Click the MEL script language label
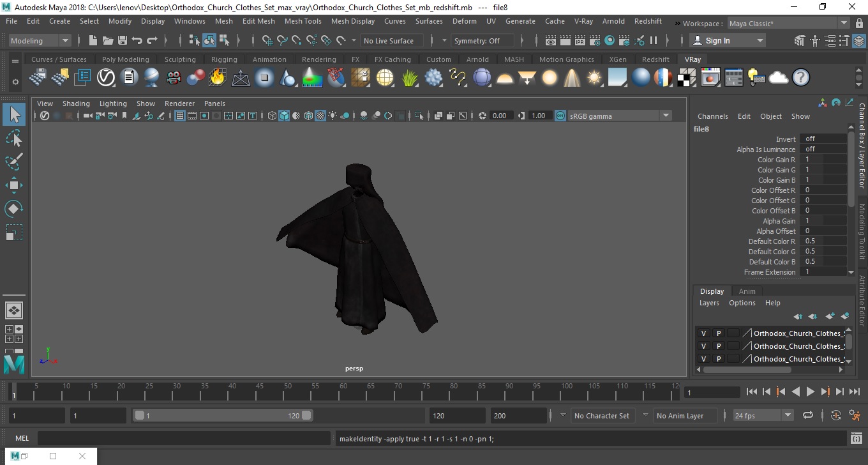 click(22, 439)
